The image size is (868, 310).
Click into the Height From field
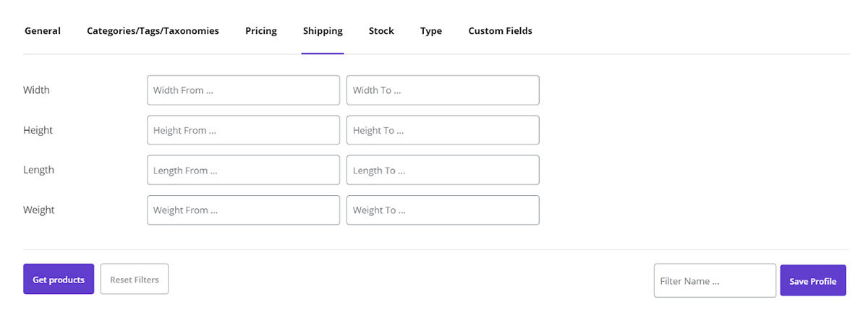click(243, 130)
